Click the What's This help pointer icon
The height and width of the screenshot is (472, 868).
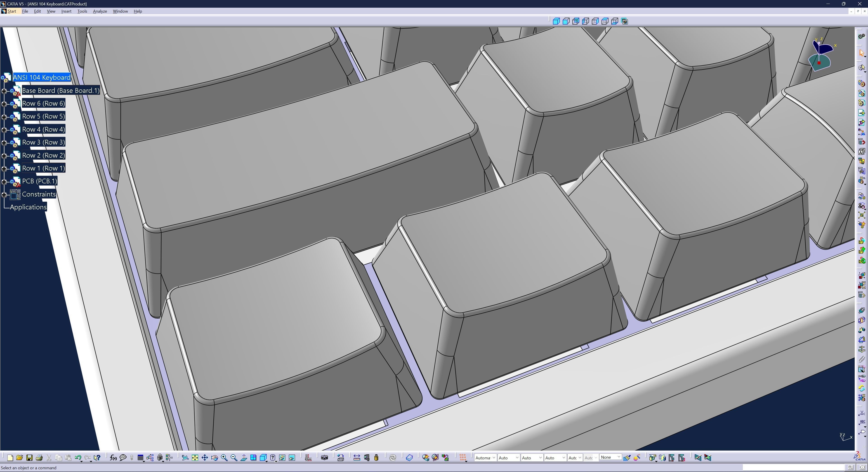[x=97, y=458]
